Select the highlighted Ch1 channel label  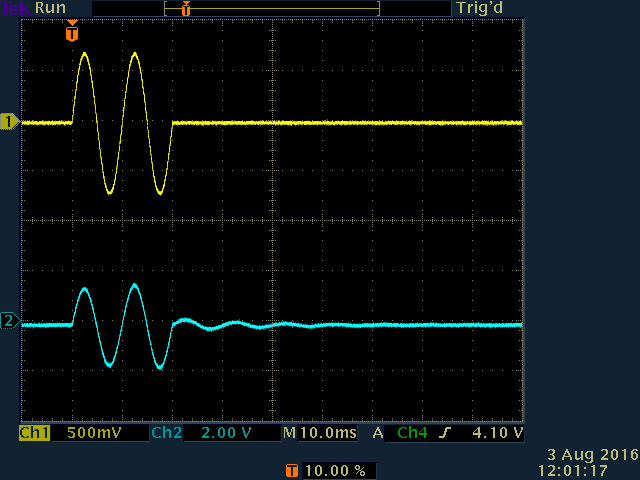34,433
